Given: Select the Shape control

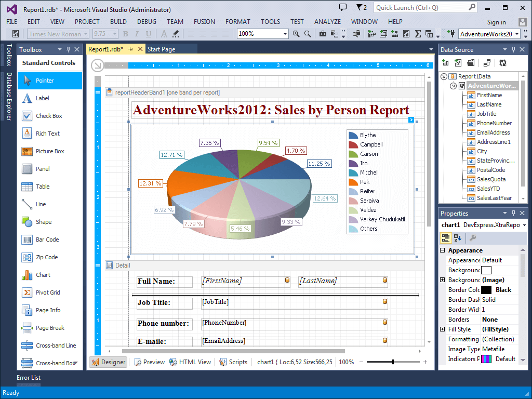Looking at the screenshot, I should 50,221.
